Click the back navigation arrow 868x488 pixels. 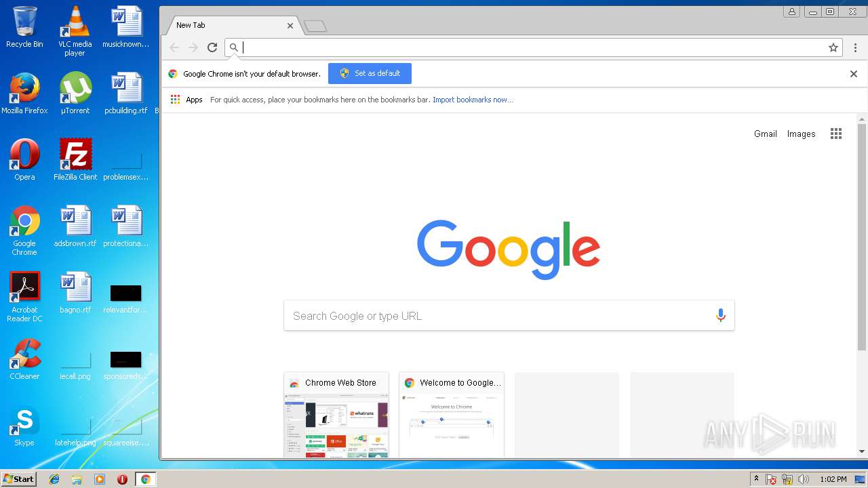click(174, 47)
